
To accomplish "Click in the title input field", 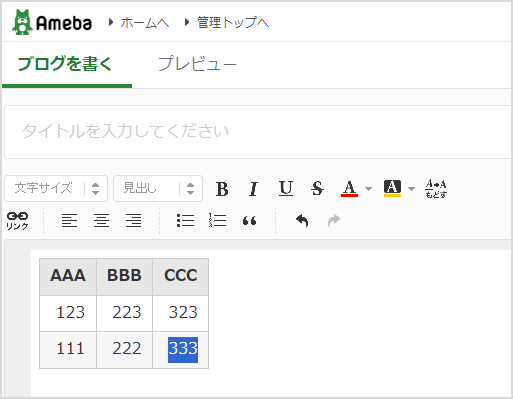I will [x=258, y=132].
